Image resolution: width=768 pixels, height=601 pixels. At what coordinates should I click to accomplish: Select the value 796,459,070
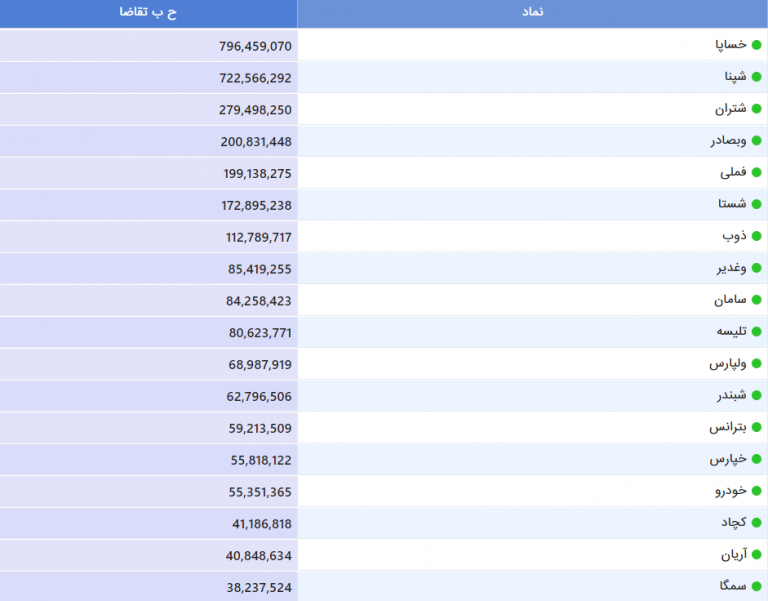point(255,47)
